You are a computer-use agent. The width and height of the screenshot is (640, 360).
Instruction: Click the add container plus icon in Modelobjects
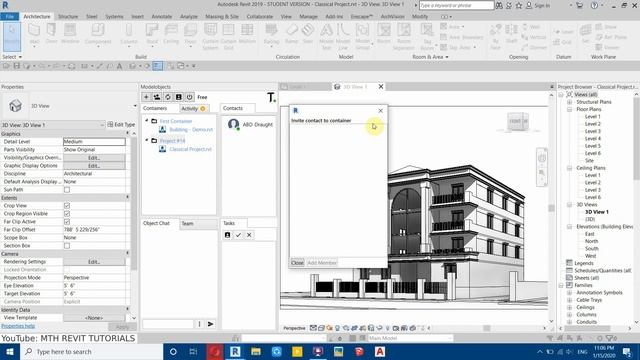point(146,97)
